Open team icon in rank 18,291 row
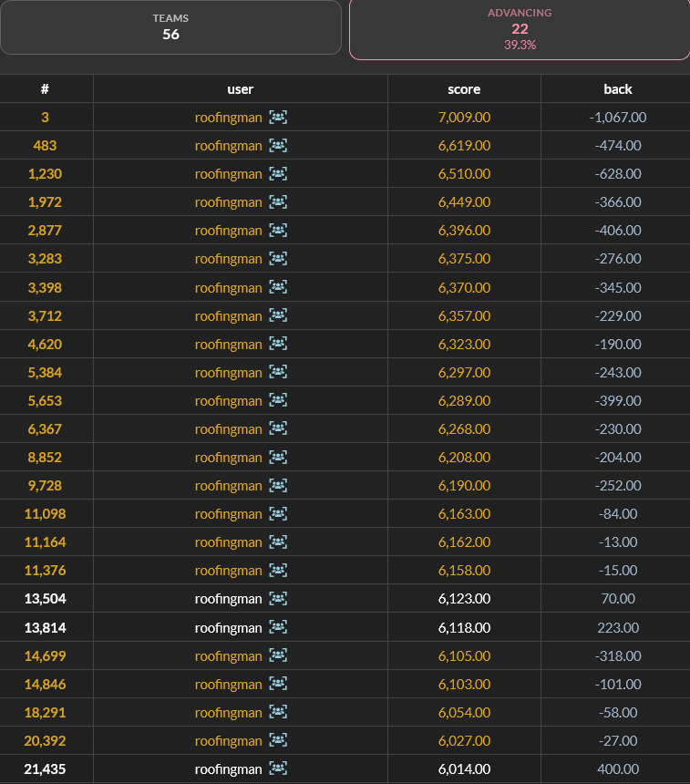Viewport: 690px width, 784px height. coord(278,712)
